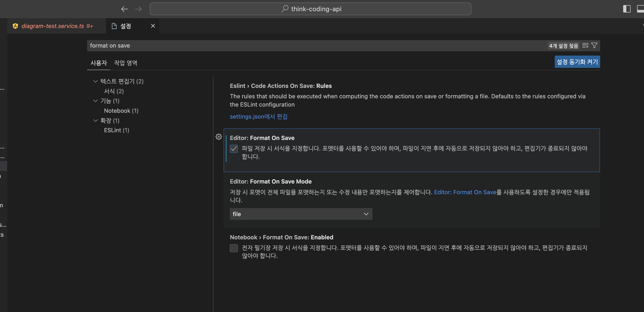Click the settings search input field
This screenshot has width=644, height=312.
coord(315,46)
